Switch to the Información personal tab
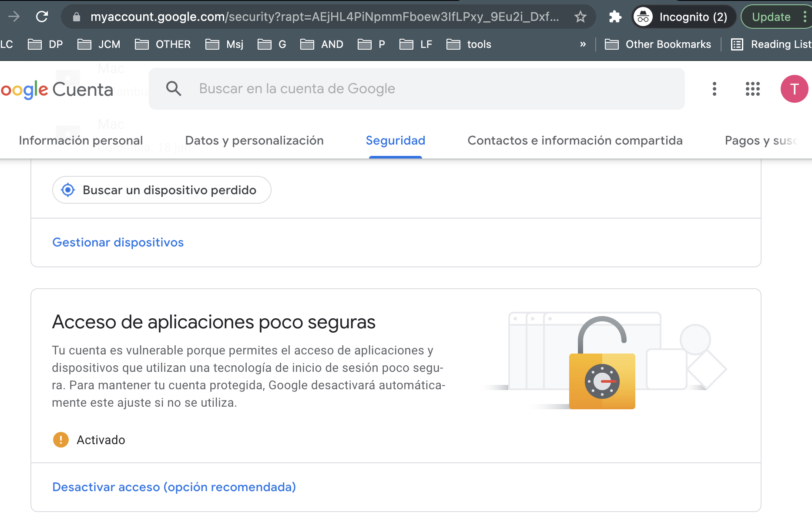Viewport: 812px width, 519px height. (x=81, y=141)
